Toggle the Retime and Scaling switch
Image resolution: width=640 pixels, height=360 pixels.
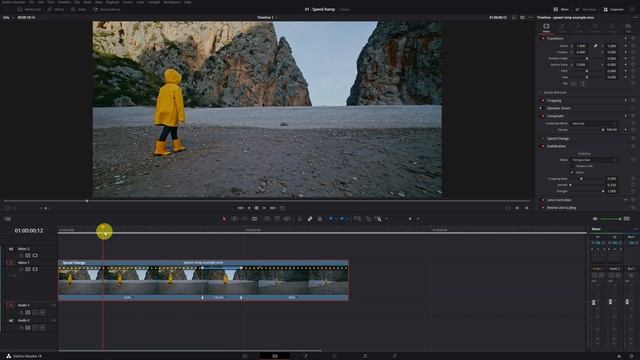tap(542, 208)
